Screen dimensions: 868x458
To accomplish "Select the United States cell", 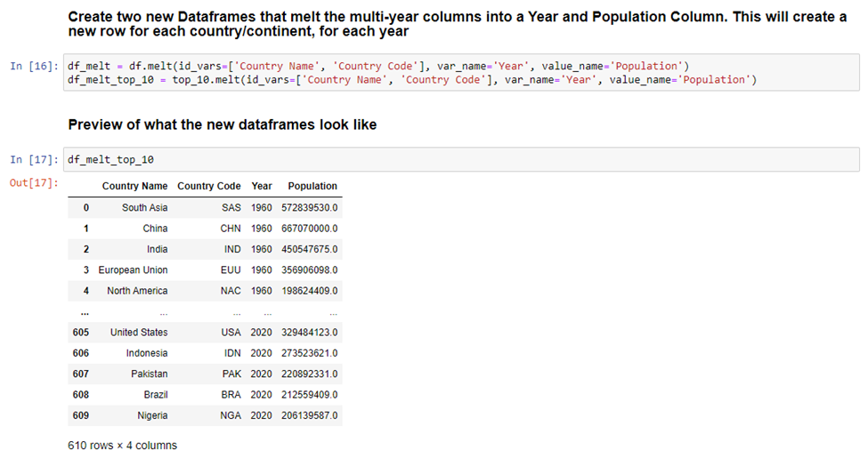I will (139, 333).
